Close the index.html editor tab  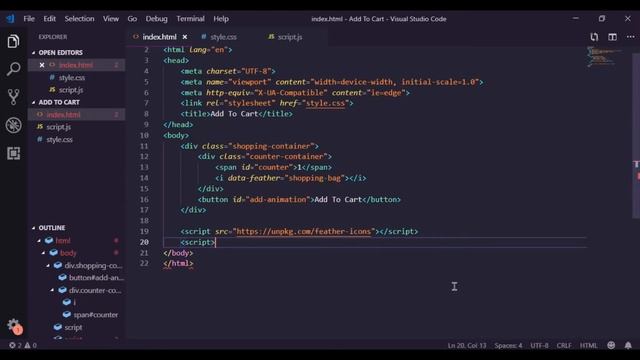(185, 37)
